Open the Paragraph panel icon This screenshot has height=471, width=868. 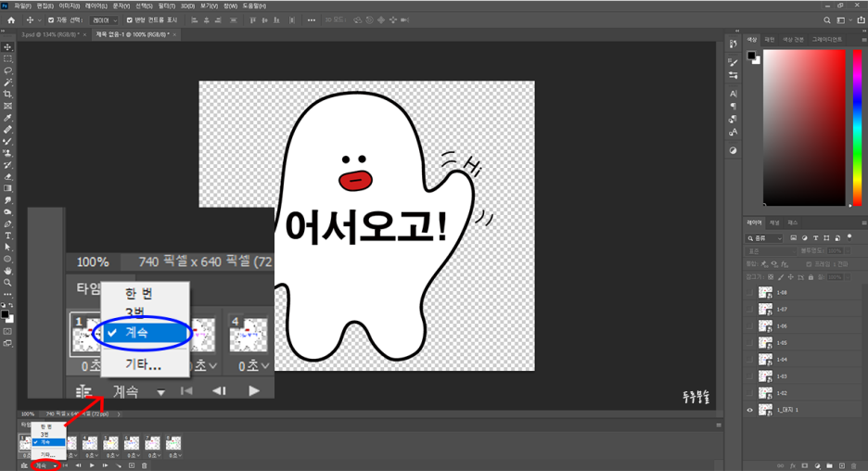(733, 107)
